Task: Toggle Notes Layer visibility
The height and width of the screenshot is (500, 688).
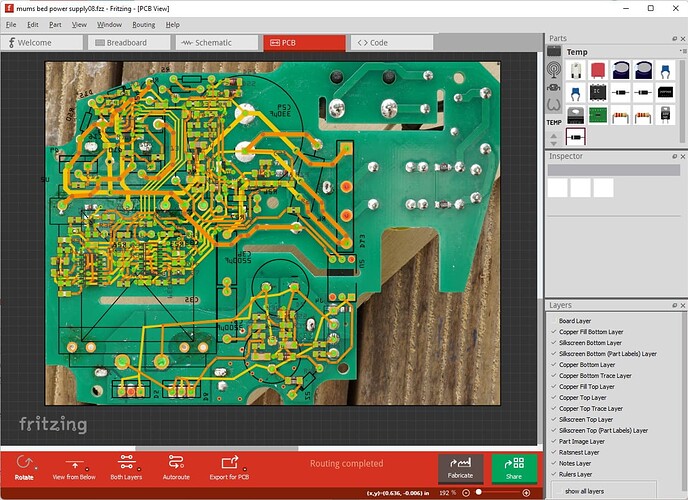Action: [554, 464]
